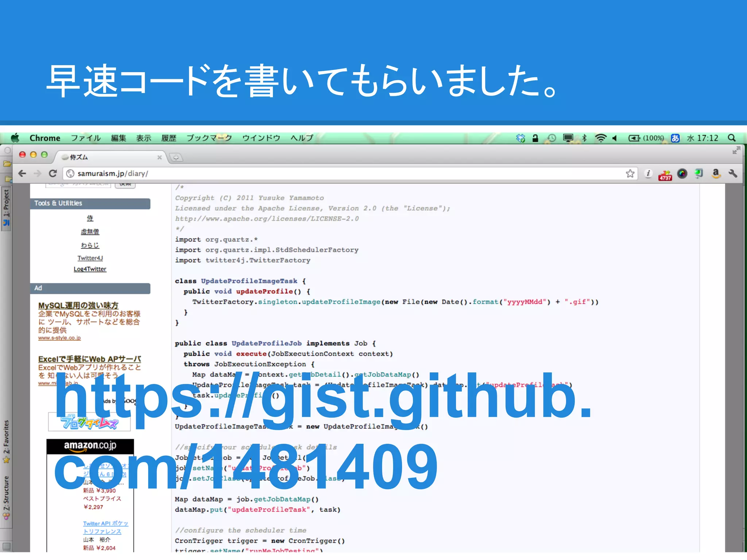Click the display menu bar icon
747x560 pixels.
[568, 138]
